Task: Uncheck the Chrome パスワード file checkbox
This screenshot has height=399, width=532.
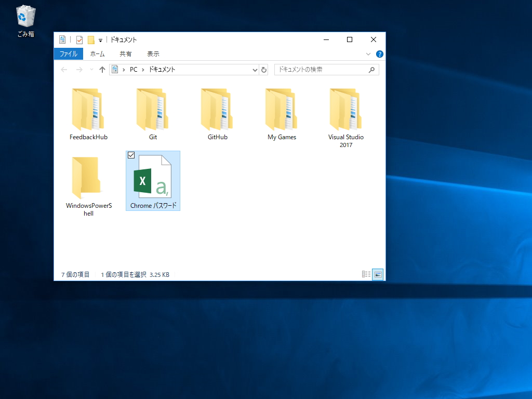Action: click(131, 155)
